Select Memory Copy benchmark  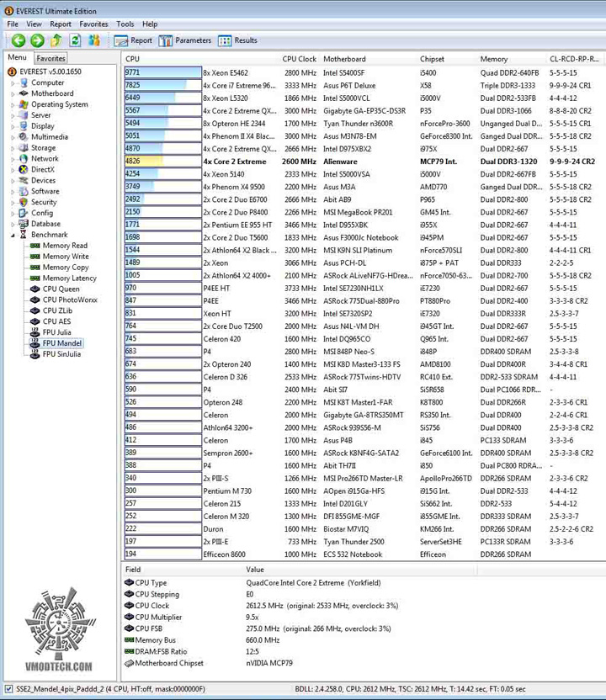pyautogui.click(x=66, y=267)
